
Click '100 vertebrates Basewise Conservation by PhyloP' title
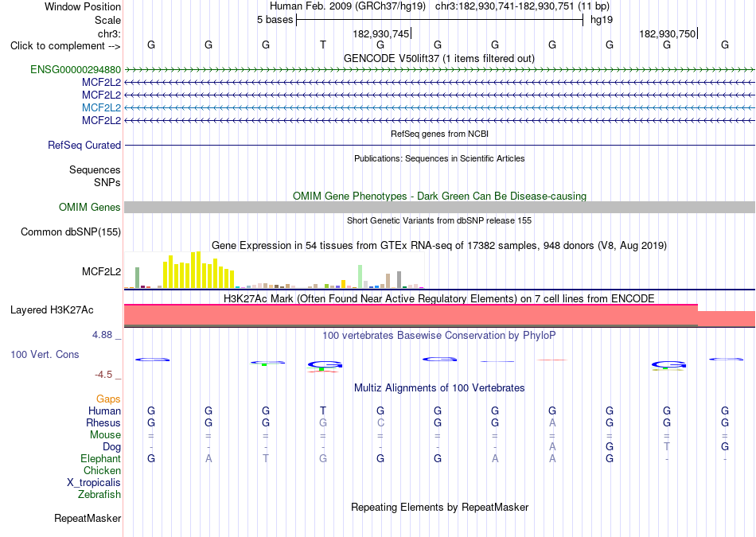point(439,335)
